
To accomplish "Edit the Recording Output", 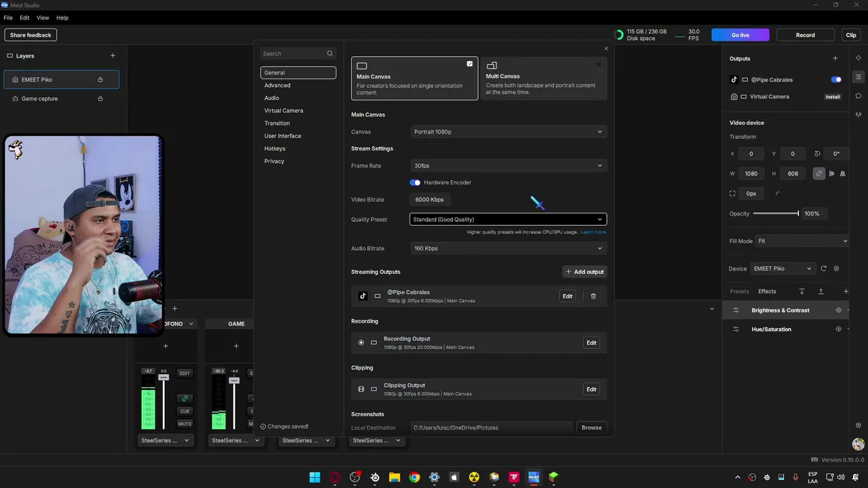I will [x=591, y=343].
